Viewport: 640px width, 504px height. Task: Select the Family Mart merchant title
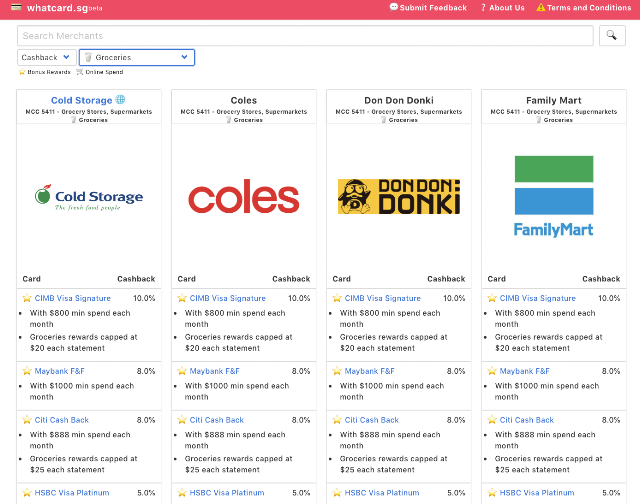(554, 100)
